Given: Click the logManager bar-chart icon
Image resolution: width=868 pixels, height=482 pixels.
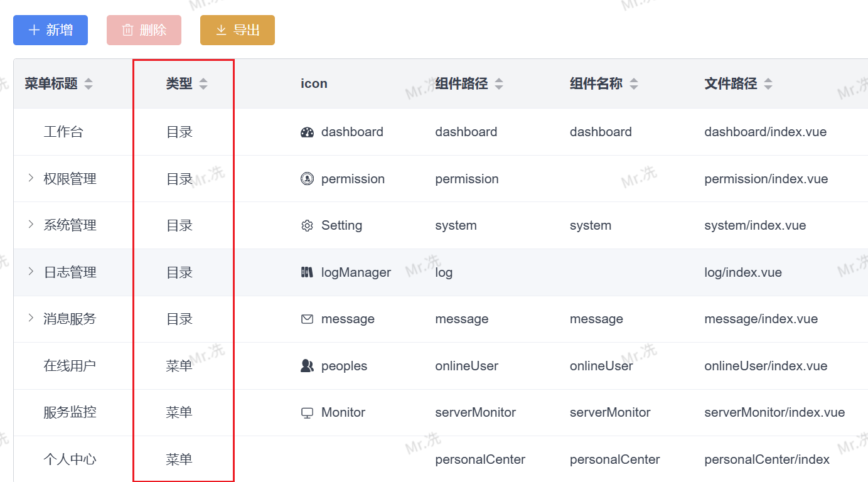Looking at the screenshot, I should tap(307, 272).
